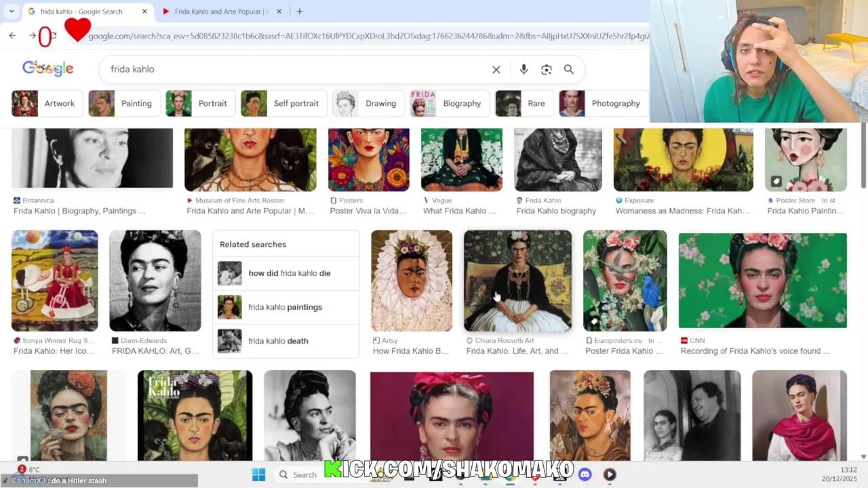868x488 pixels.
Task: Select related search frida kahlo paintings
Action: click(x=285, y=307)
